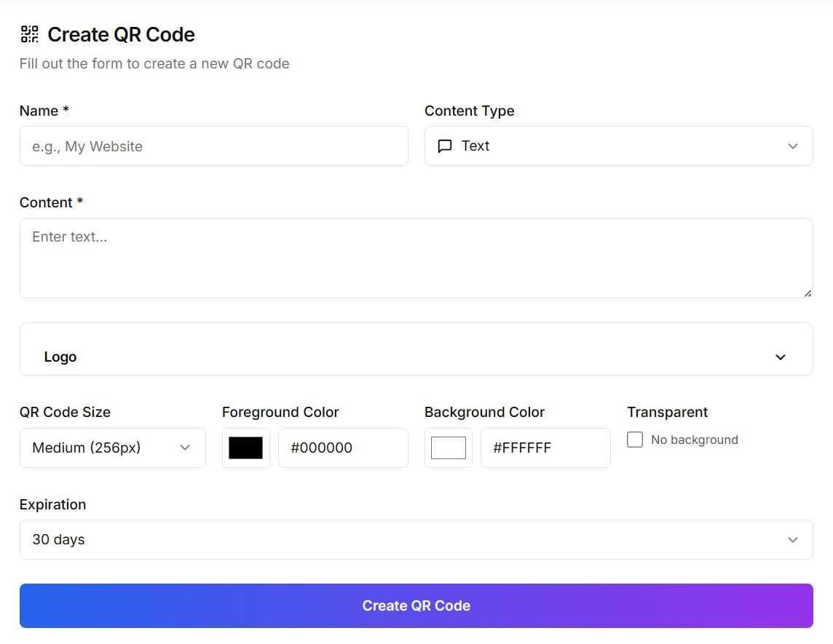Screen dimensions: 833x644
Task: Open the black Foreground Color swatch
Action: point(245,448)
